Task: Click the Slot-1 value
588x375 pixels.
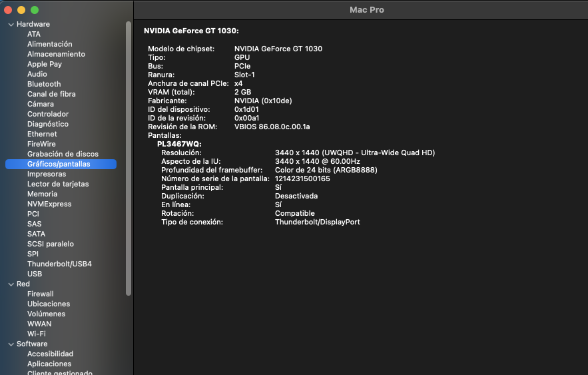Action: (x=244, y=75)
